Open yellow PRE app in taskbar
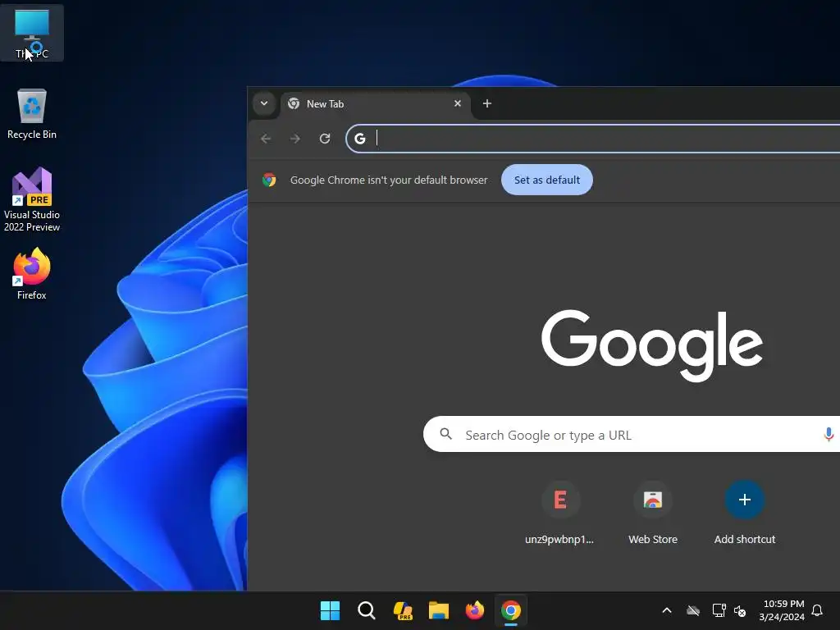 tap(403, 610)
